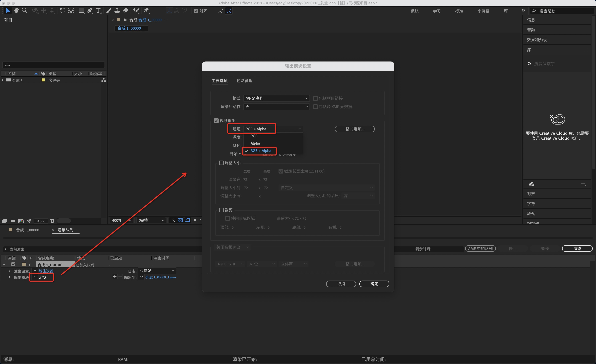The width and height of the screenshot is (596, 364).
Task: Enable the 裁剪 crop checkbox
Action: coord(221,210)
